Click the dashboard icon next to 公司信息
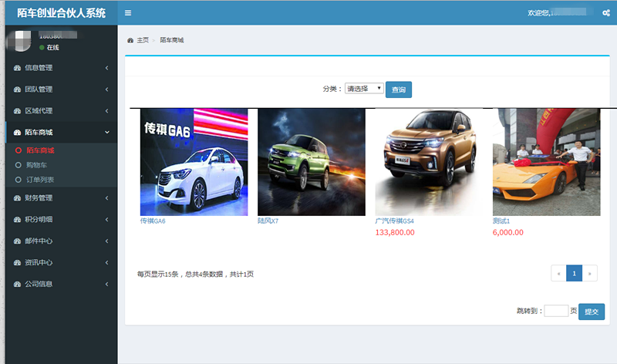The width and height of the screenshot is (617, 364). click(x=17, y=284)
